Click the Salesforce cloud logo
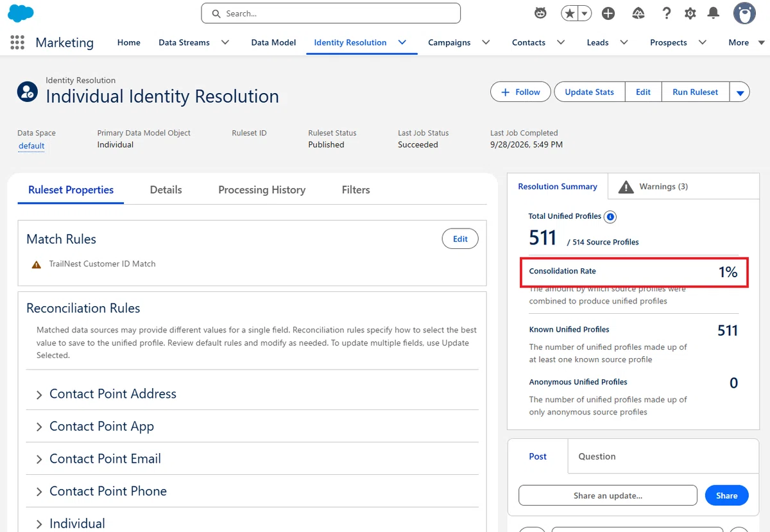The width and height of the screenshot is (770, 532). pyautogui.click(x=21, y=13)
